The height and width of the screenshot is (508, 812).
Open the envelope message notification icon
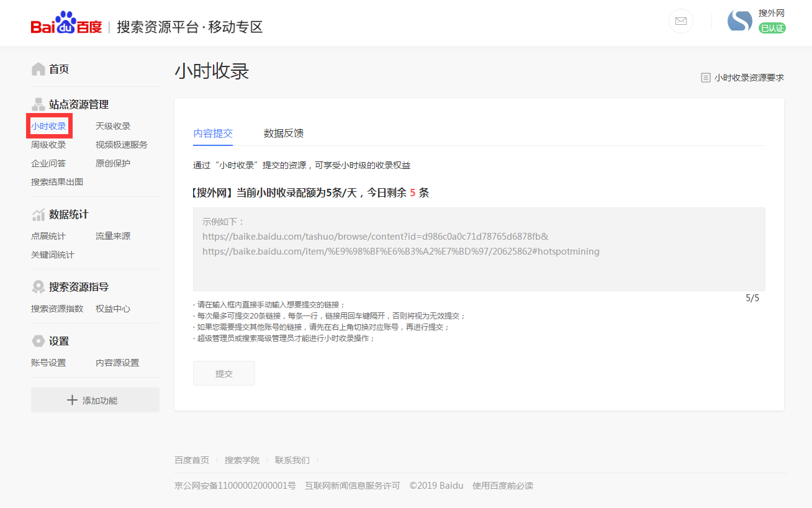(x=680, y=20)
